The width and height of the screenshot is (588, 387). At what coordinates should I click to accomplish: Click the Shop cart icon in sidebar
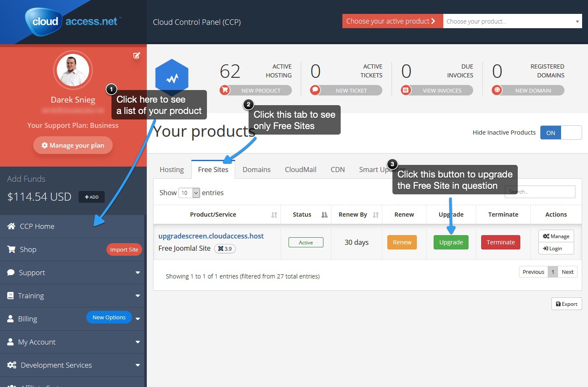tap(11, 249)
